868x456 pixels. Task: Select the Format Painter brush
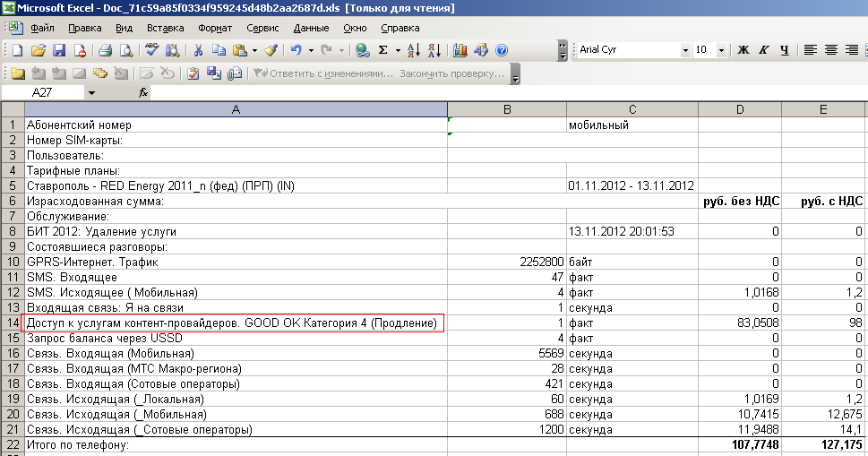click(x=271, y=50)
